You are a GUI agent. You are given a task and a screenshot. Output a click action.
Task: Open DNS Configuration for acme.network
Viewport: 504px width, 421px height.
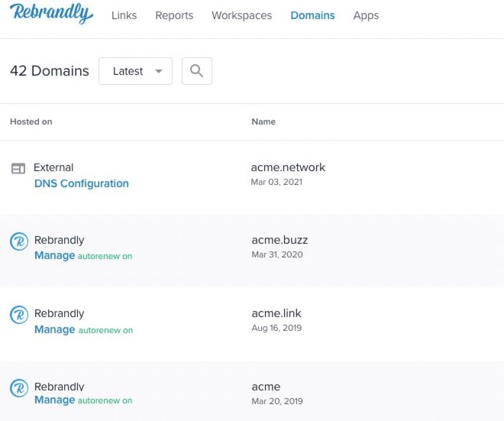pyautogui.click(x=82, y=183)
